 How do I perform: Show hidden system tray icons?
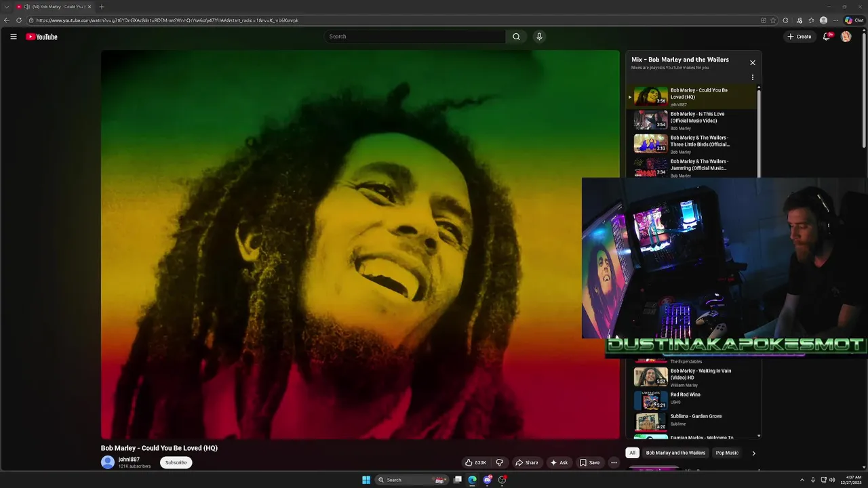[x=802, y=480]
